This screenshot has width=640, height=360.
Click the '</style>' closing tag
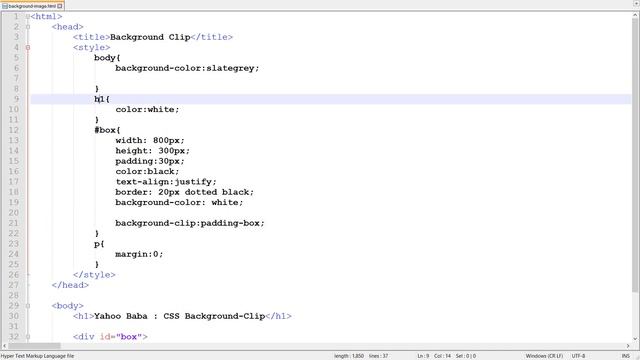(x=94, y=275)
